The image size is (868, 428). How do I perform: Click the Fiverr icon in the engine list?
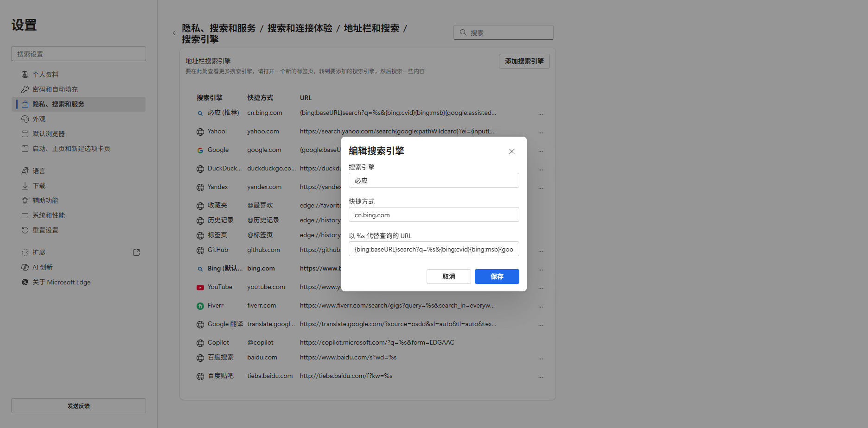[200, 306]
